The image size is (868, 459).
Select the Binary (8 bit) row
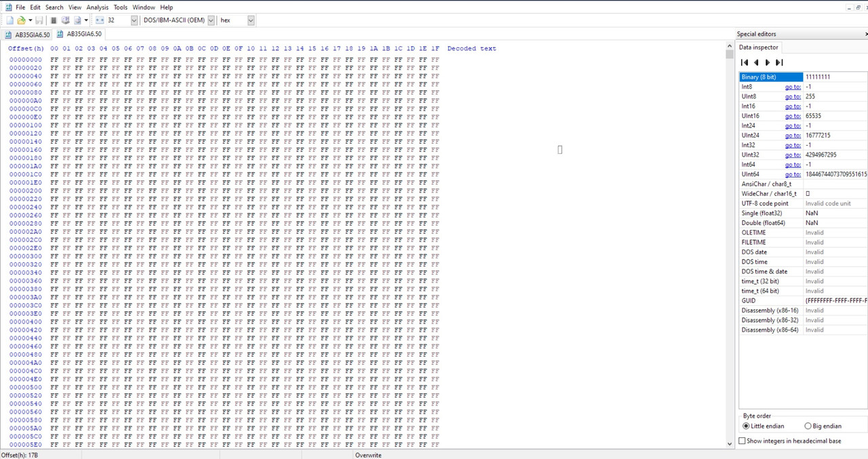803,77
